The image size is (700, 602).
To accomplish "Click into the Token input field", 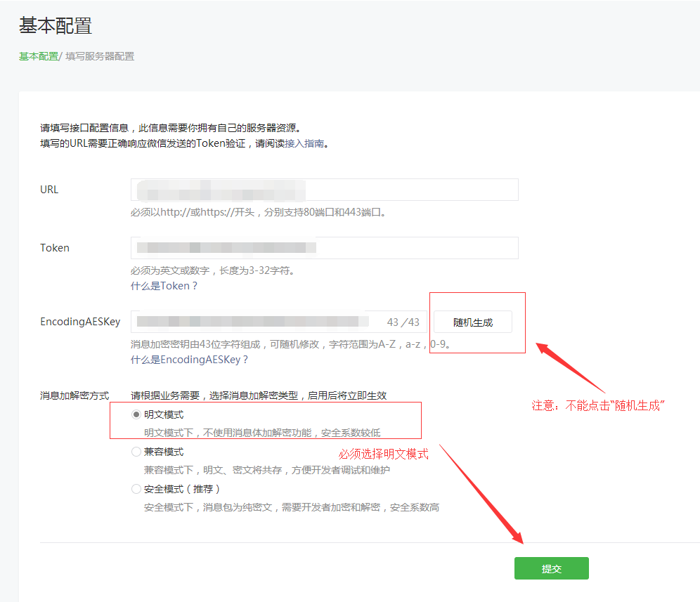I will [x=324, y=248].
